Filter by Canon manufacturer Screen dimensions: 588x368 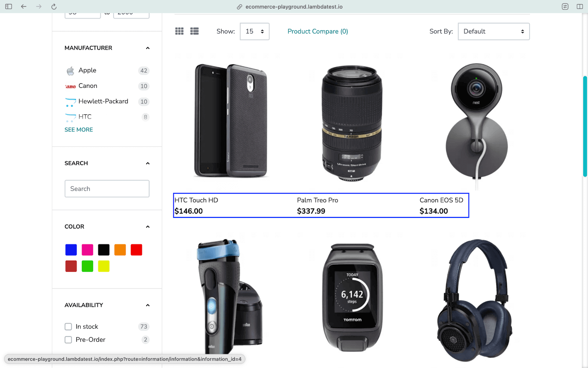88,86
